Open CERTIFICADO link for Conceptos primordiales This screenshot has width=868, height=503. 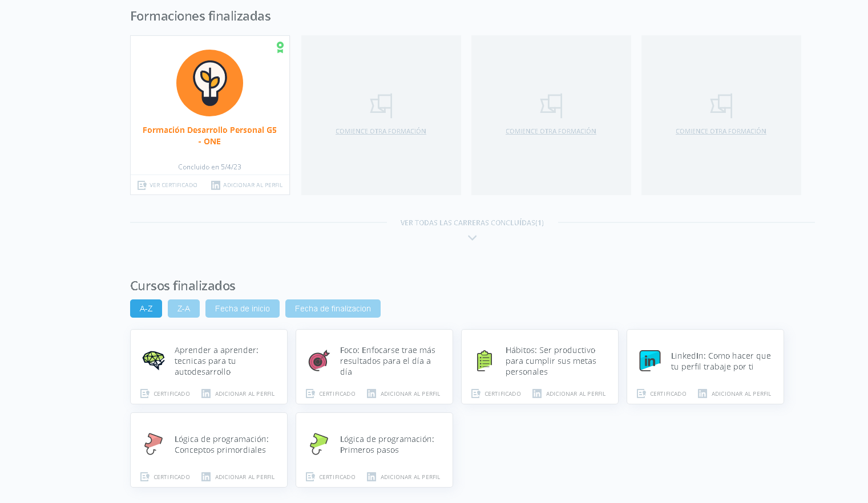172,477
